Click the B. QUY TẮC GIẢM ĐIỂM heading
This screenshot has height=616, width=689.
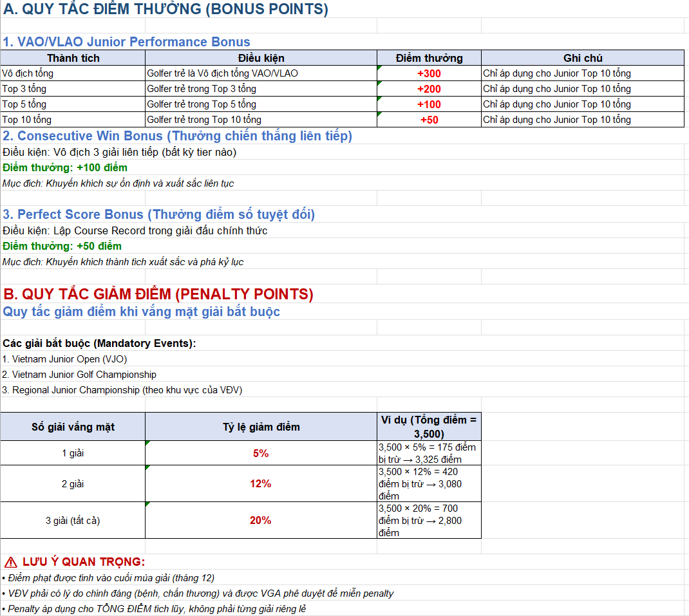point(158,294)
